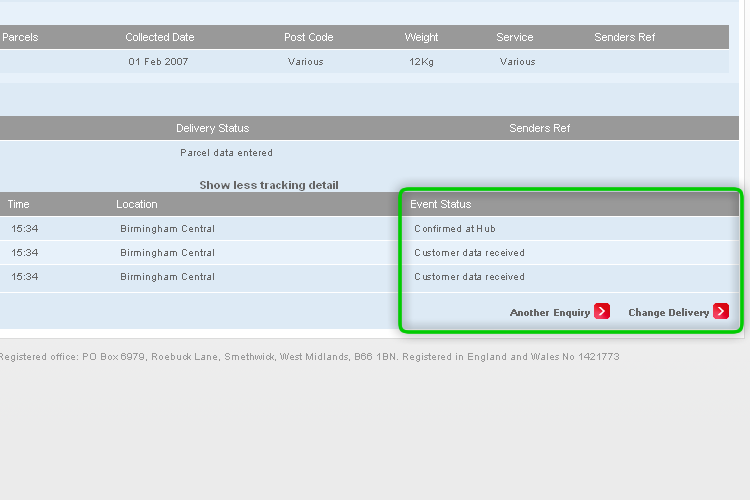
Task: Select the Event Status column header
Action: click(x=441, y=204)
